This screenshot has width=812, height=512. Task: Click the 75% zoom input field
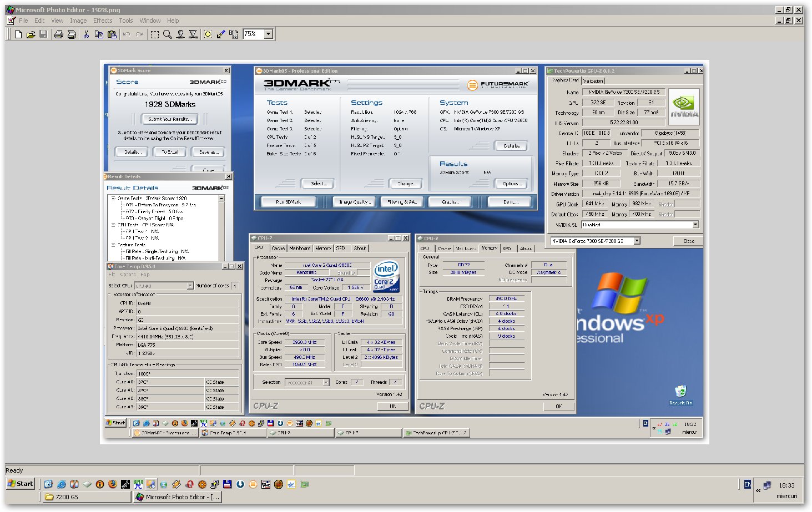254,34
